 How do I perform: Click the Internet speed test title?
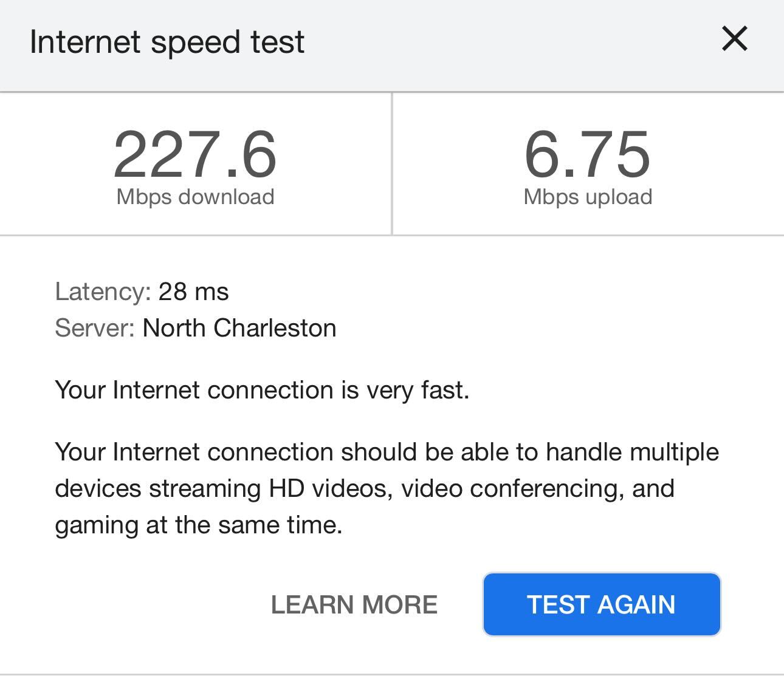click(167, 41)
